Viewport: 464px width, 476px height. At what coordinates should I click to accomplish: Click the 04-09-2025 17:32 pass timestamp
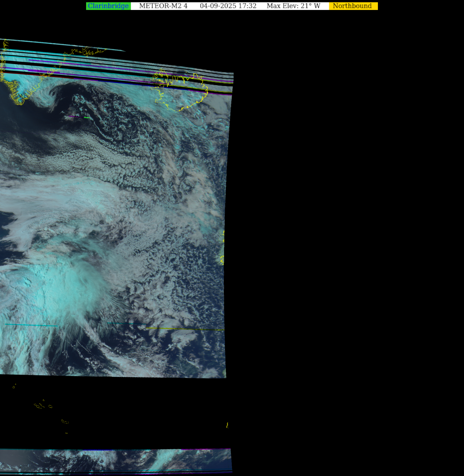click(x=228, y=6)
